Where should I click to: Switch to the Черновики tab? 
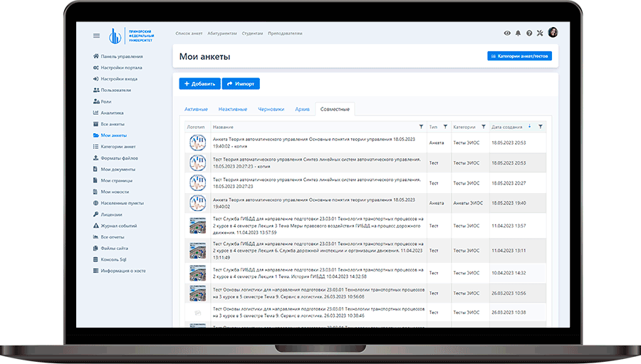[271, 109]
